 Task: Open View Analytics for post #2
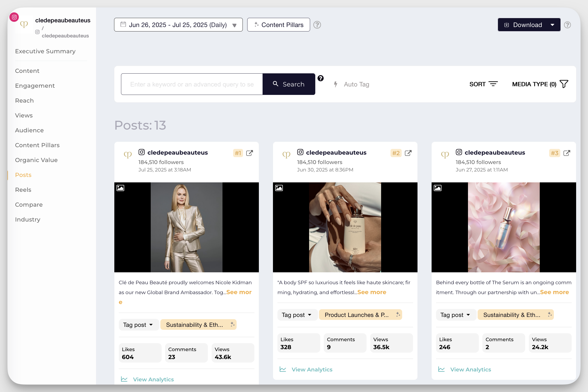[x=312, y=369]
